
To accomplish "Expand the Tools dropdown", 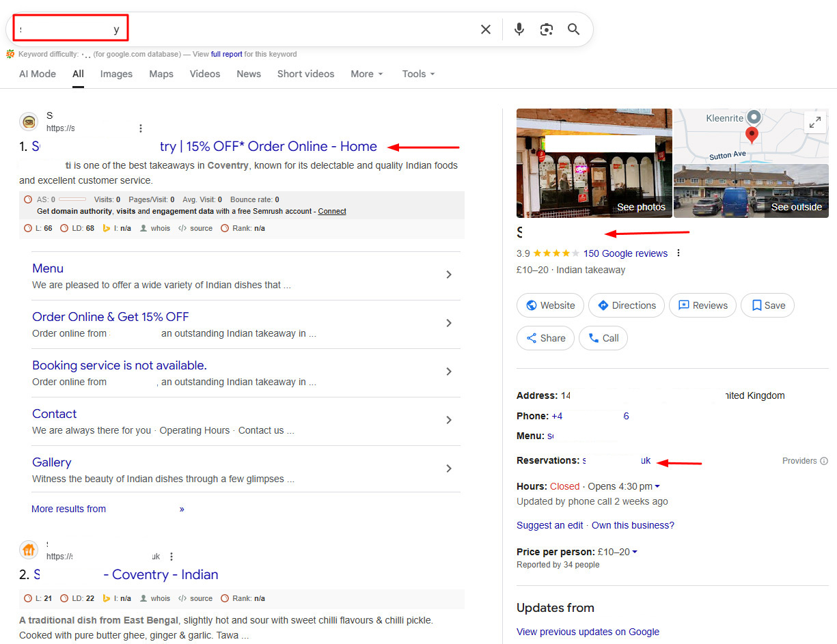I will pos(418,74).
